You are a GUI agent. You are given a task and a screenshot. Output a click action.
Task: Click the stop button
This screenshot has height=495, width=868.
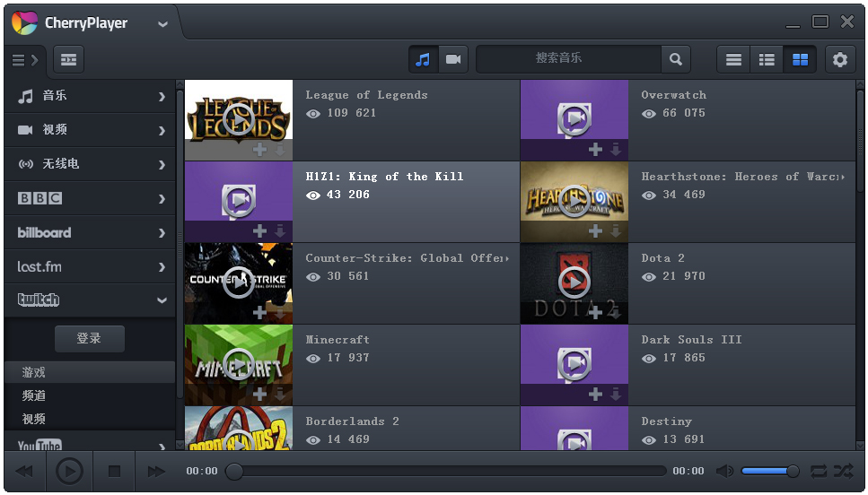click(114, 472)
